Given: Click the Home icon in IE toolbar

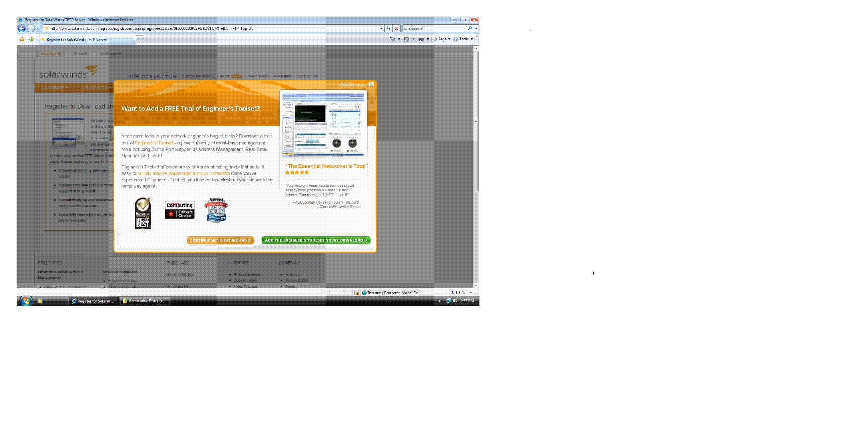Looking at the screenshot, I should pyautogui.click(x=392, y=39).
